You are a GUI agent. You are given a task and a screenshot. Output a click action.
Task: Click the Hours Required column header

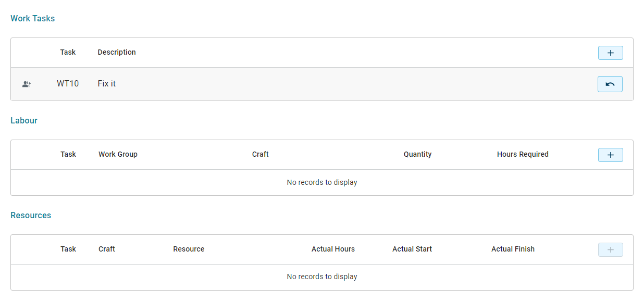coord(523,154)
